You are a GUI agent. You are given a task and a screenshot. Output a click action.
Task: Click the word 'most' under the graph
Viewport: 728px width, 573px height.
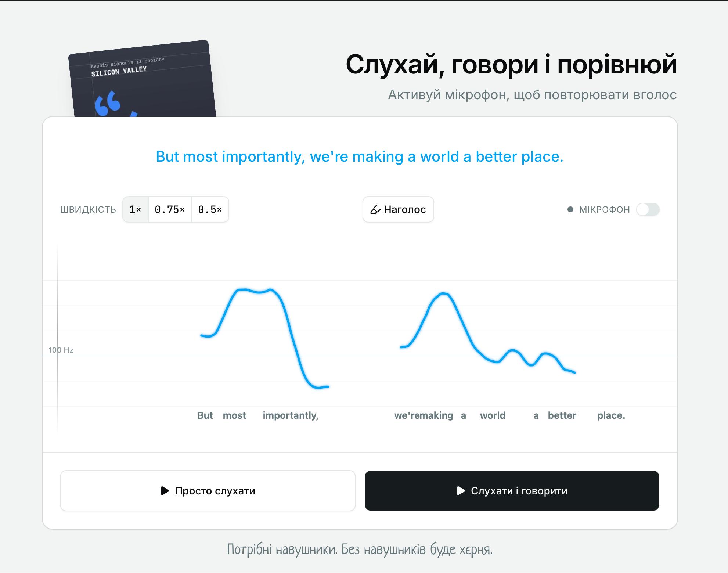pyautogui.click(x=234, y=415)
